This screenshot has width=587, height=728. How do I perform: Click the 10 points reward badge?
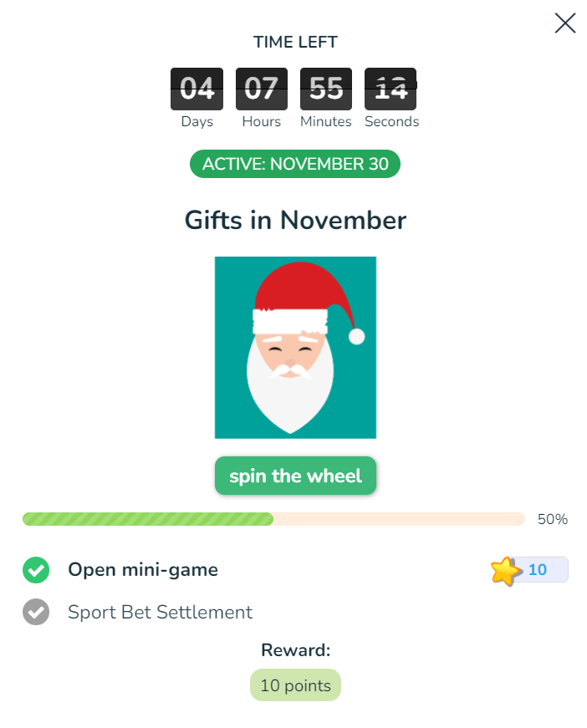295,685
